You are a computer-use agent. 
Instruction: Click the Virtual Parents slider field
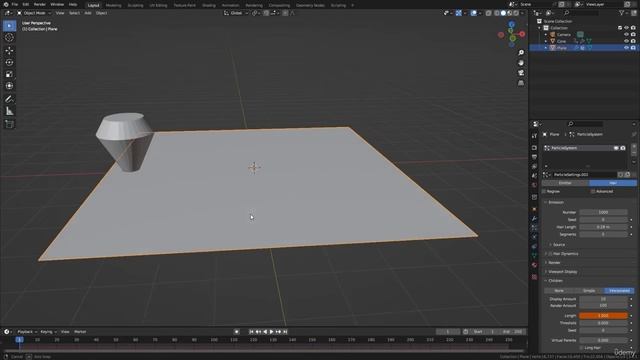(603, 340)
